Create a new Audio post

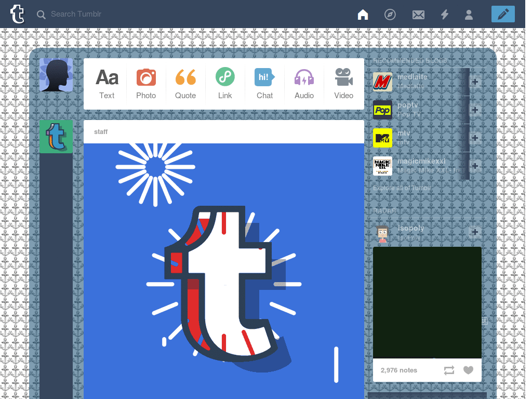(x=304, y=84)
